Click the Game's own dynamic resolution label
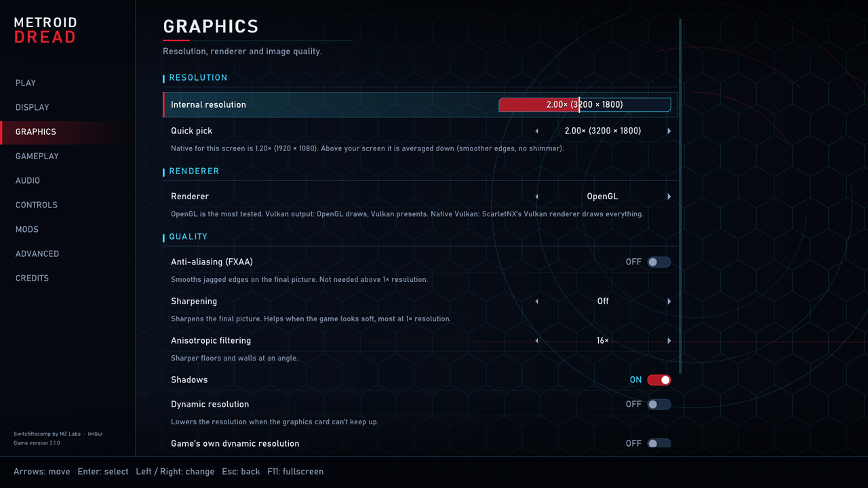The image size is (868, 488). pyautogui.click(x=235, y=444)
